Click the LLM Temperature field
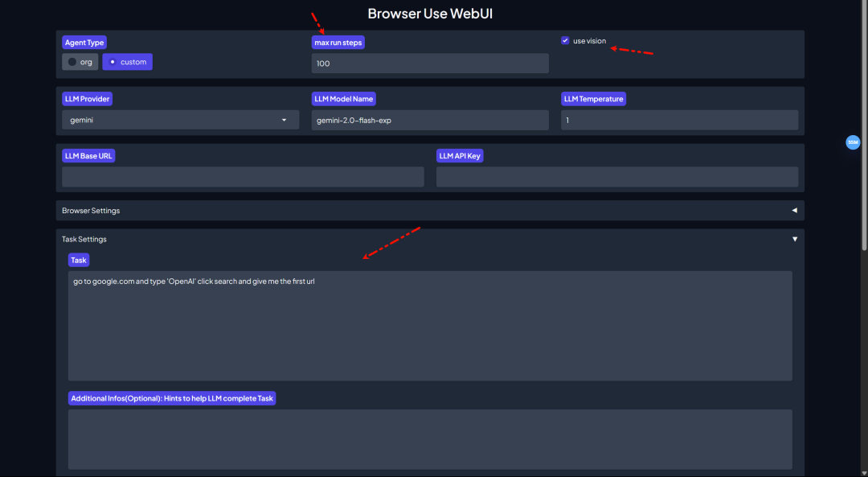The image size is (868, 477). [679, 120]
